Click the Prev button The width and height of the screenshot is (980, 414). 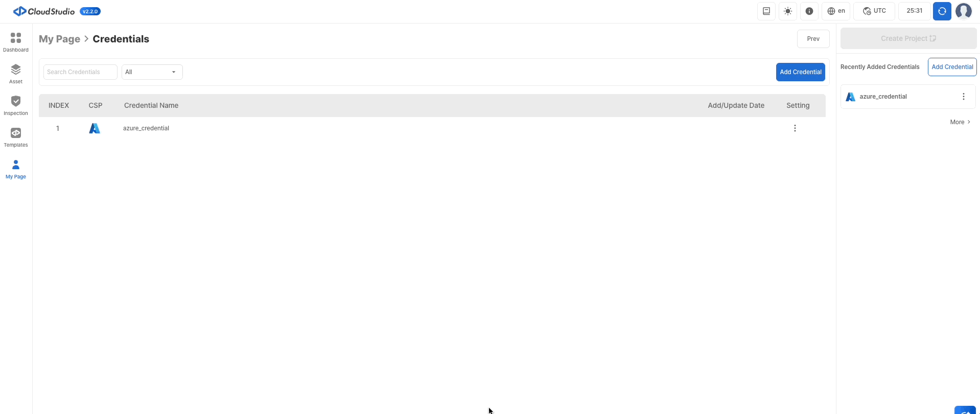[813, 39]
